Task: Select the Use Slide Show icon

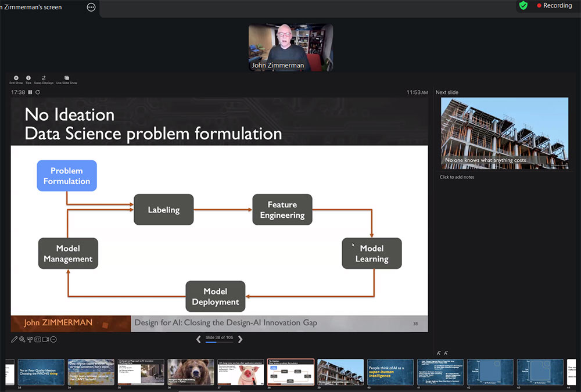Action: 66,79
